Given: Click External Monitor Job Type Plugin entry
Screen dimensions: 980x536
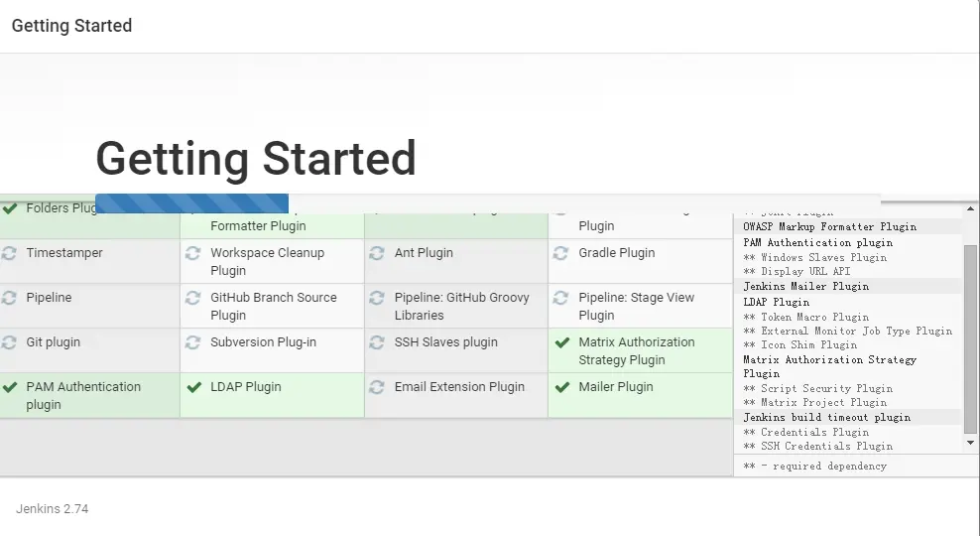Looking at the screenshot, I should pos(847,331).
